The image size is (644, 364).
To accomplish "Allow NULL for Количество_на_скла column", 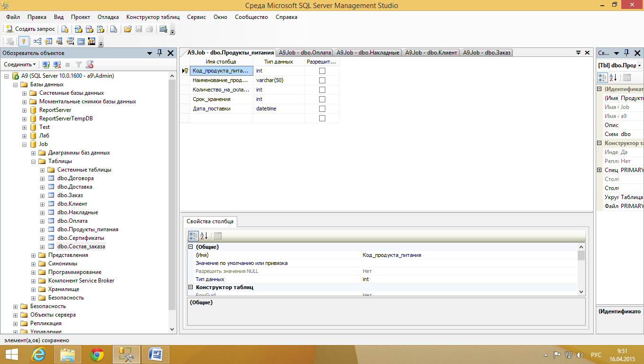I will pos(322,90).
